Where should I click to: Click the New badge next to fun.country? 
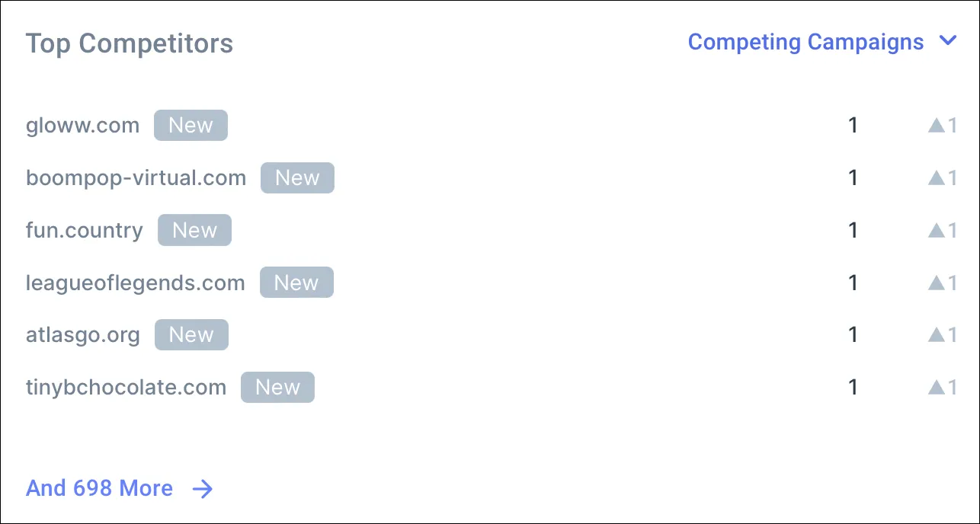(194, 231)
